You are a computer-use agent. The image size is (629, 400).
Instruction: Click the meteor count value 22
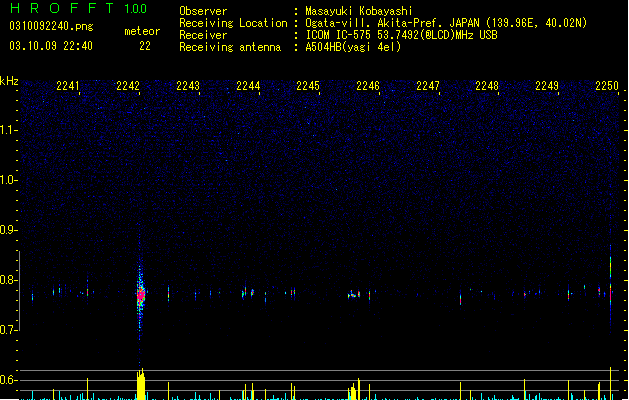[145, 46]
